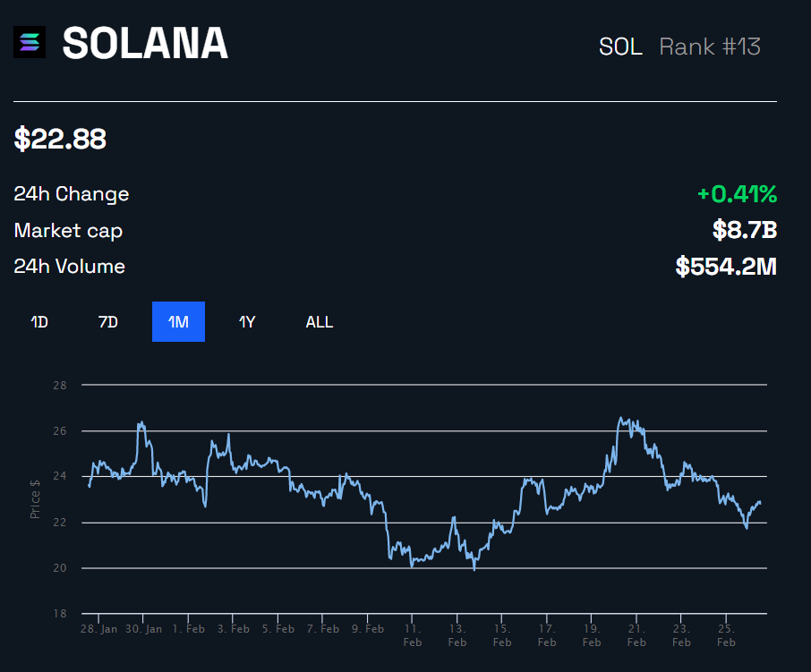Image resolution: width=811 pixels, height=672 pixels.
Task: Click the 24h Volume label
Action: [x=70, y=267]
